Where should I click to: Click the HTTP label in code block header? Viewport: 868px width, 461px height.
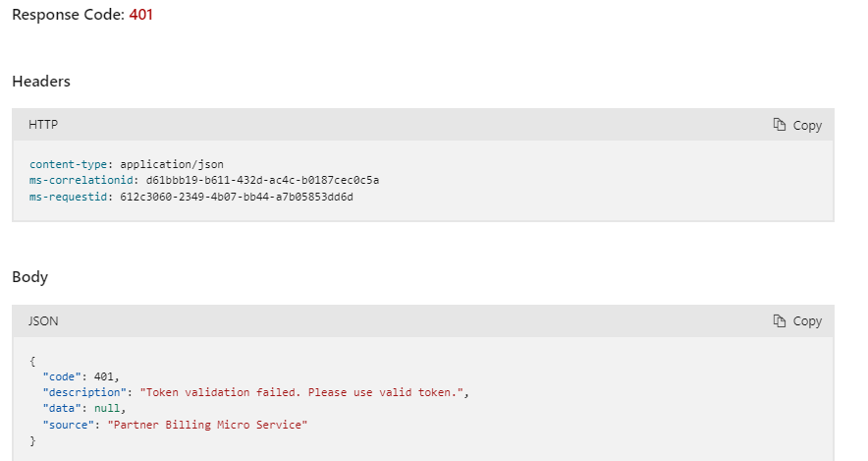pyautogui.click(x=43, y=125)
